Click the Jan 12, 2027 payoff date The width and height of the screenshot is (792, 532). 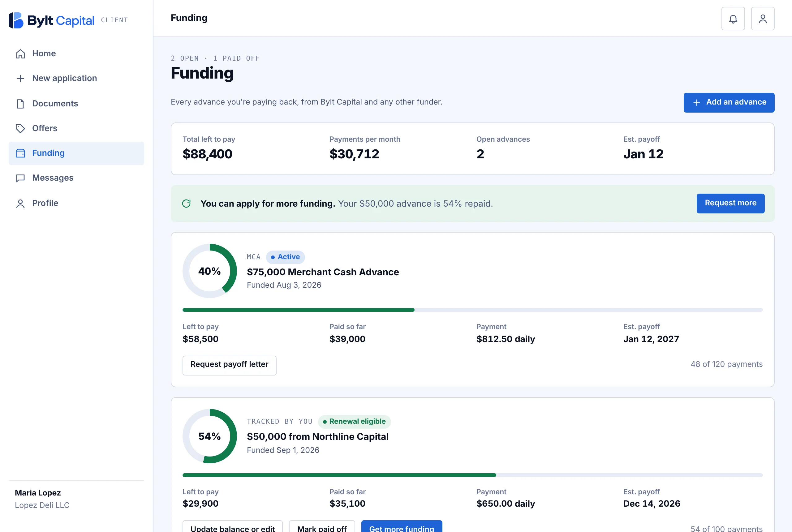[x=651, y=339]
